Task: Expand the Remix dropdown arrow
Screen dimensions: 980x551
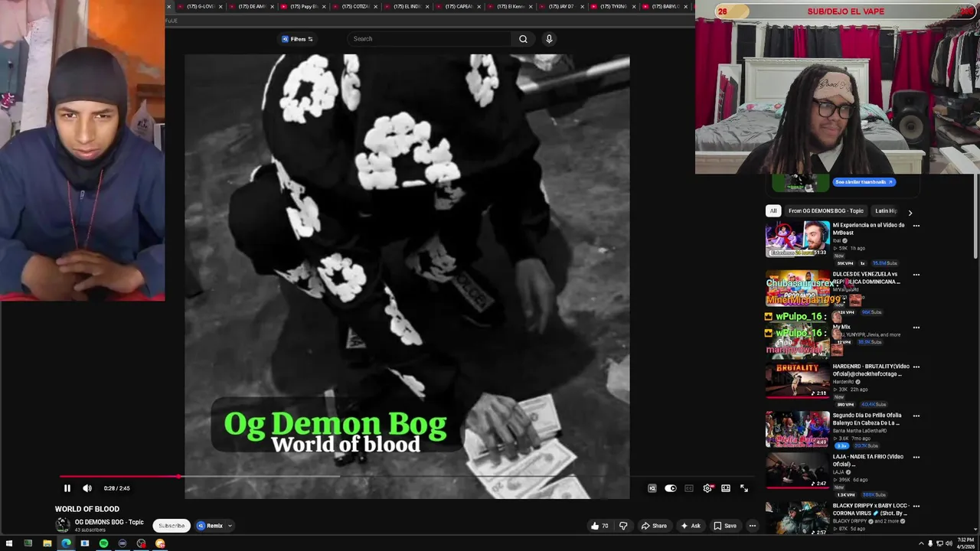Action: click(230, 526)
